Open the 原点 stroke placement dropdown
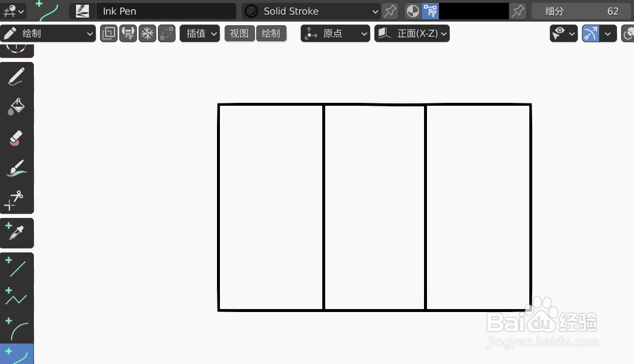 pos(335,33)
